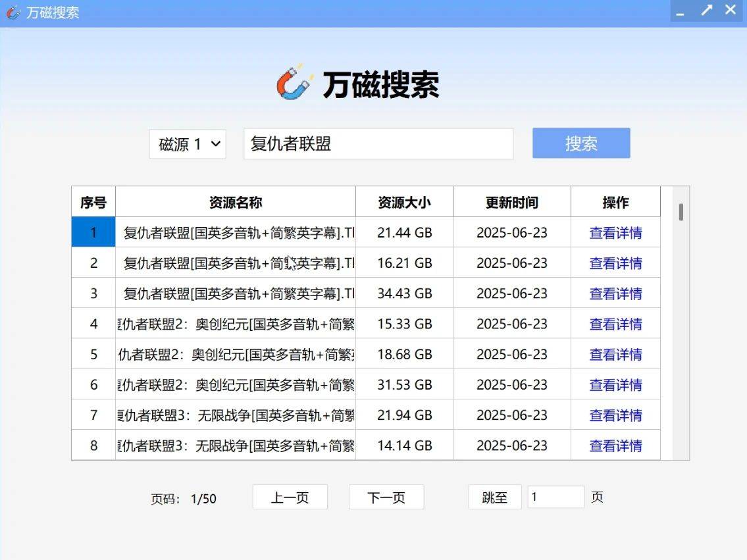
Task: Open the 磁源 source dropdown
Action: click(188, 144)
